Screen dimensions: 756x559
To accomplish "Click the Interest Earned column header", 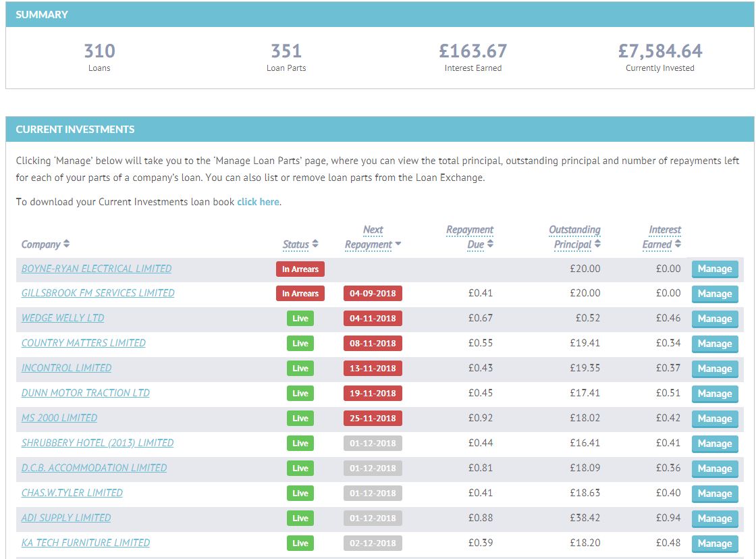I will tap(661, 237).
